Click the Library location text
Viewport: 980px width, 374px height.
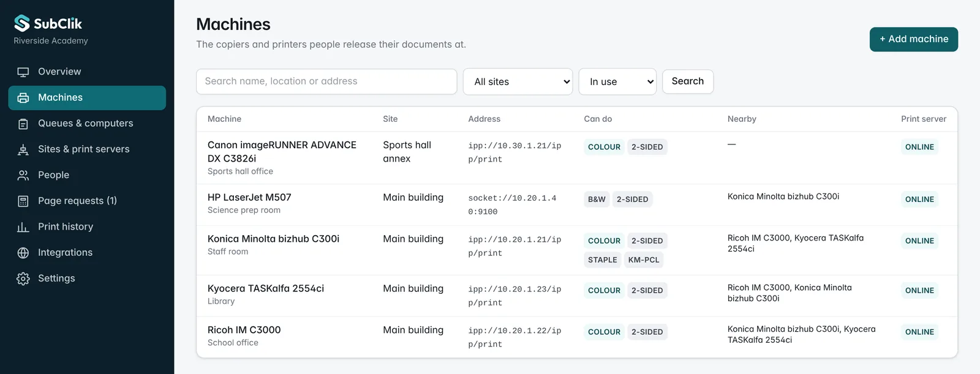[221, 302]
